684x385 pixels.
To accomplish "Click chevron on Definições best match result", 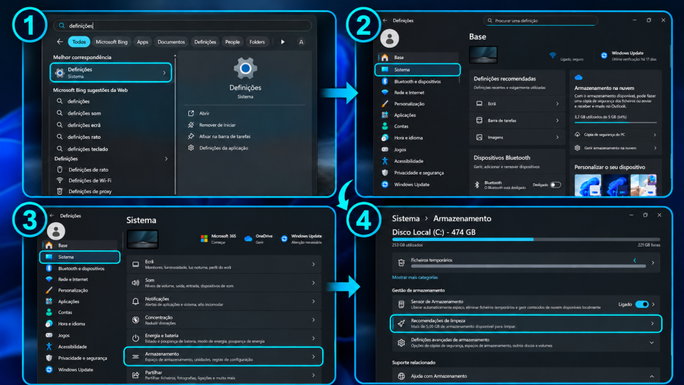I will pos(164,73).
